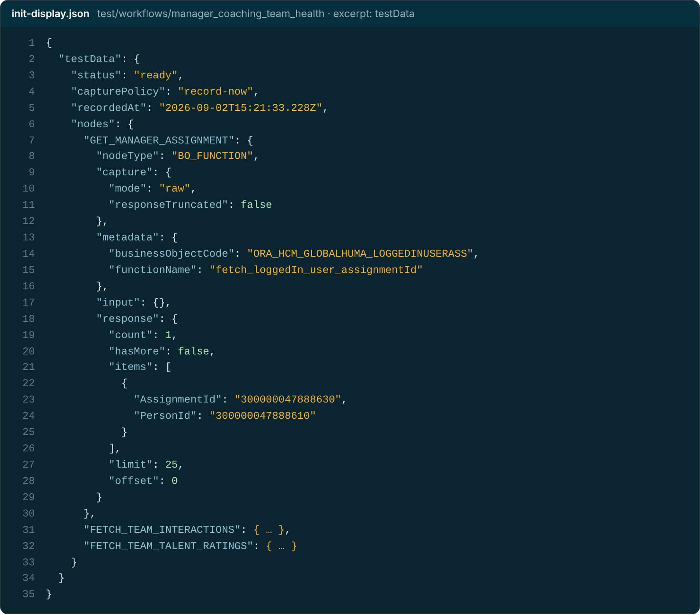Click line number 1
The width and height of the screenshot is (700, 615).
(x=31, y=43)
